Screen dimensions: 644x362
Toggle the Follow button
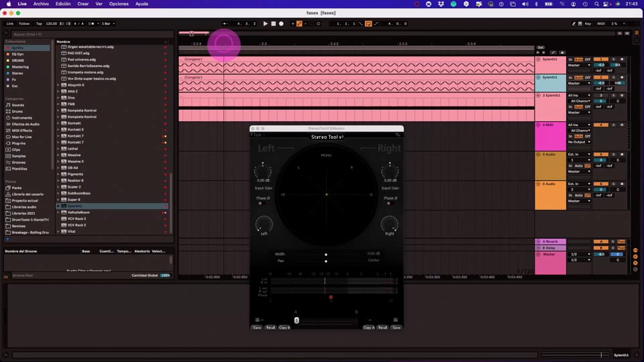click(x=24, y=24)
